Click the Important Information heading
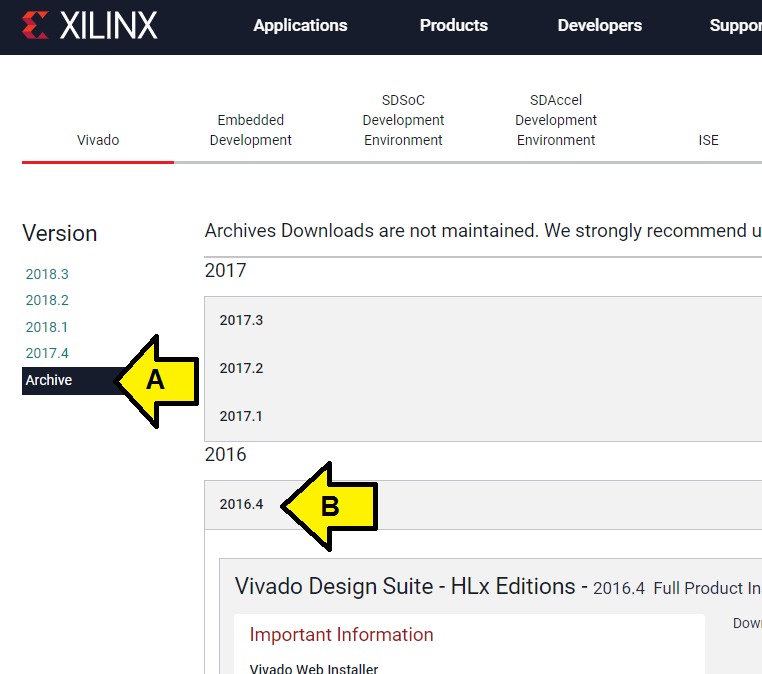Screen dimensions: 762x674 coord(341,635)
